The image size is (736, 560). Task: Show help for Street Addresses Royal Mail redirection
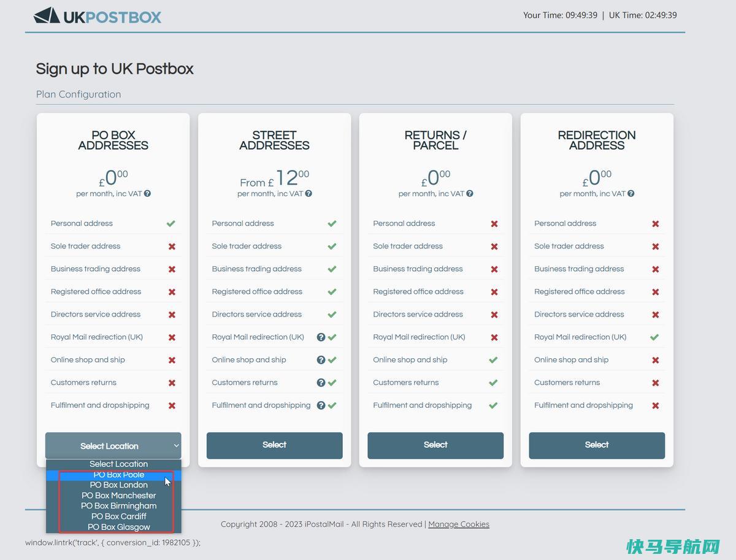coord(321,337)
